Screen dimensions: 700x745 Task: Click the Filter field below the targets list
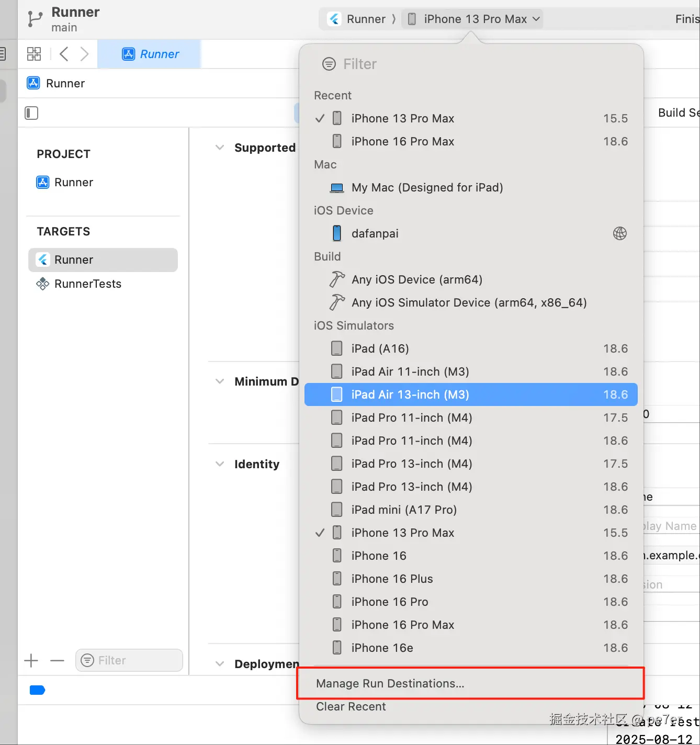[x=129, y=660]
